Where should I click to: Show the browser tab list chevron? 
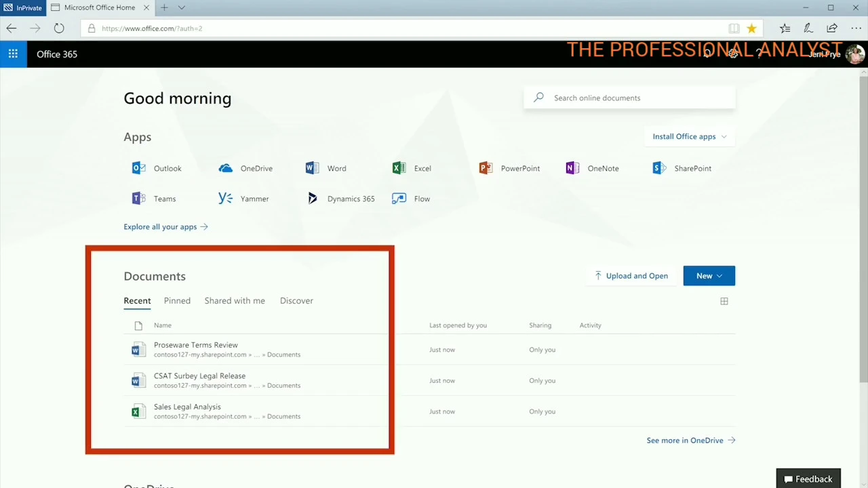coord(182,7)
